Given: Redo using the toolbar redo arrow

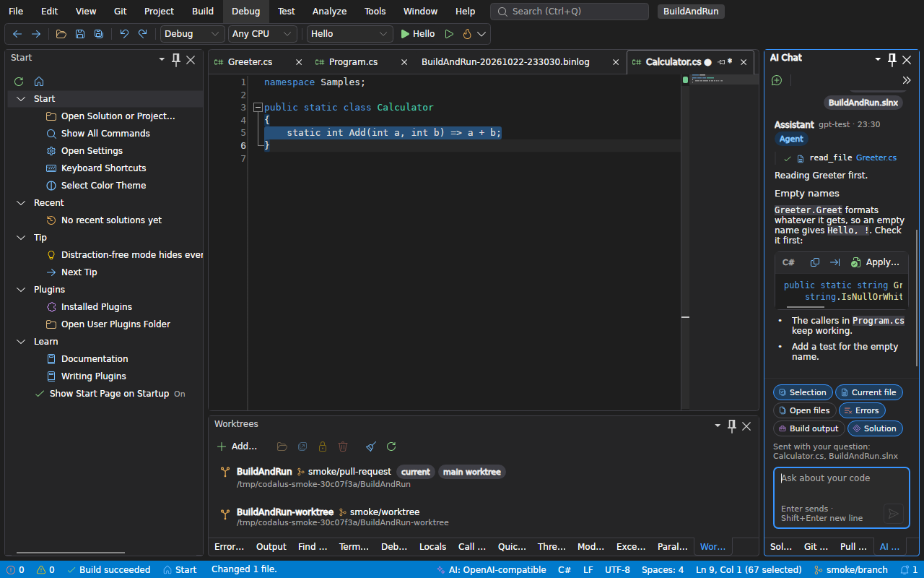Looking at the screenshot, I should click(x=143, y=34).
